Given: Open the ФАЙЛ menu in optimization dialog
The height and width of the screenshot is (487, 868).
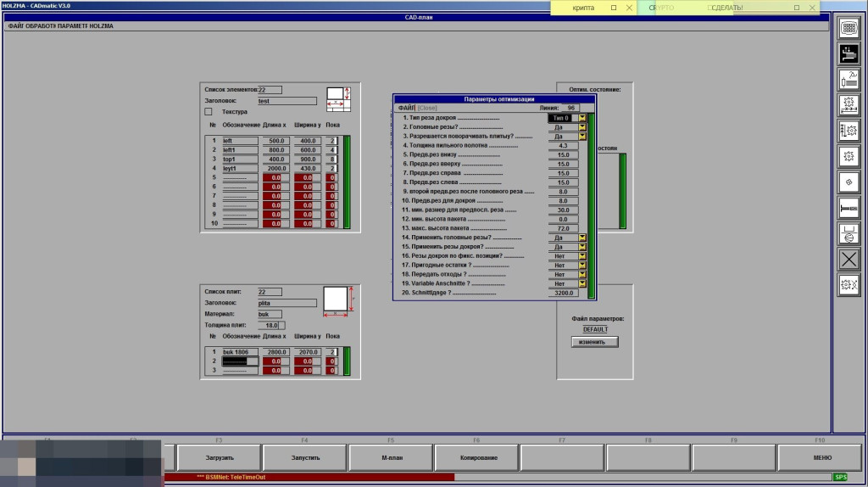Looking at the screenshot, I should [x=406, y=108].
